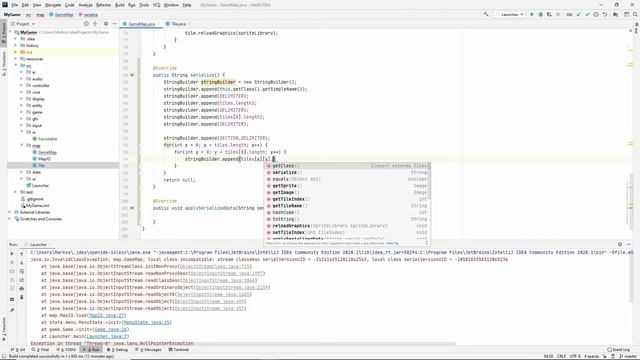Image resolution: width=640 pixels, height=360 pixels.
Task: Collapse the src folder in the project tree
Action: coord(16,66)
